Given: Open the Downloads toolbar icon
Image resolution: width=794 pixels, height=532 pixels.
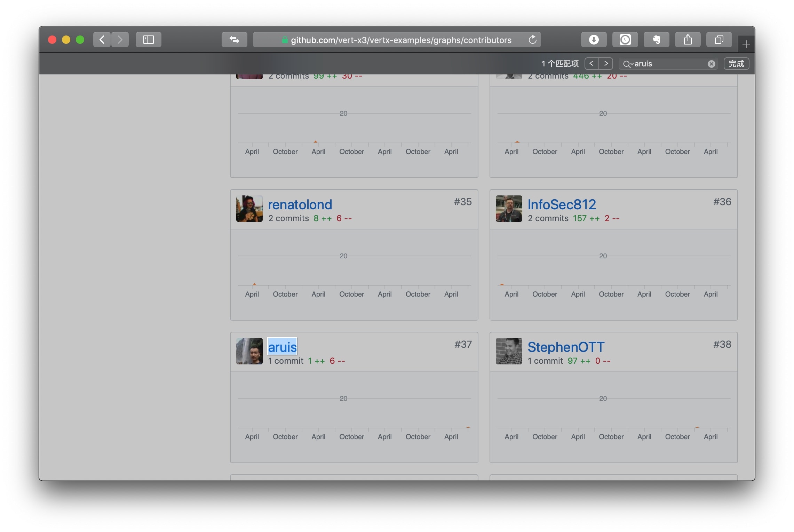Looking at the screenshot, I should pyautogui.click(x=594, y=40).
